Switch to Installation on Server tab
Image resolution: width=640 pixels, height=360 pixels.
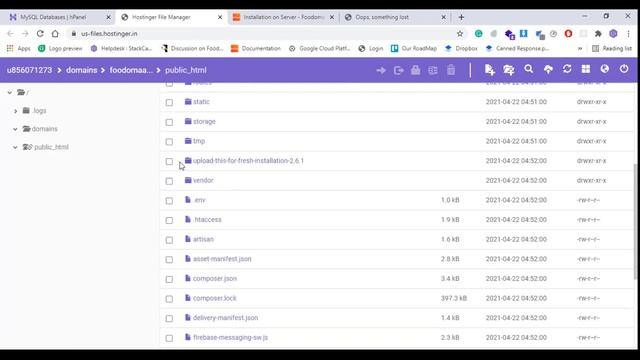(x=283, y=17)
